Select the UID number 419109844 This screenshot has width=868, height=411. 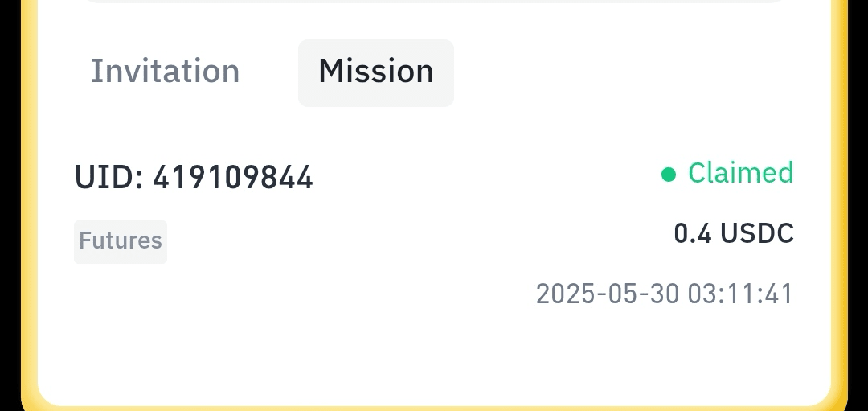pos(233,178)
